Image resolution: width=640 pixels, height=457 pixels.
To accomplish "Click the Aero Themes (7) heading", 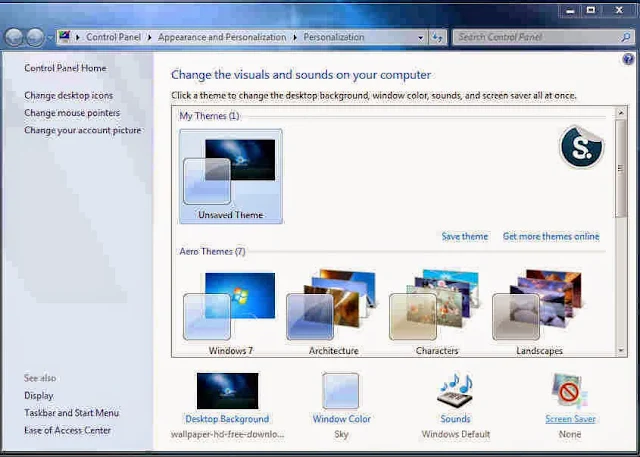I will (212, 251).
